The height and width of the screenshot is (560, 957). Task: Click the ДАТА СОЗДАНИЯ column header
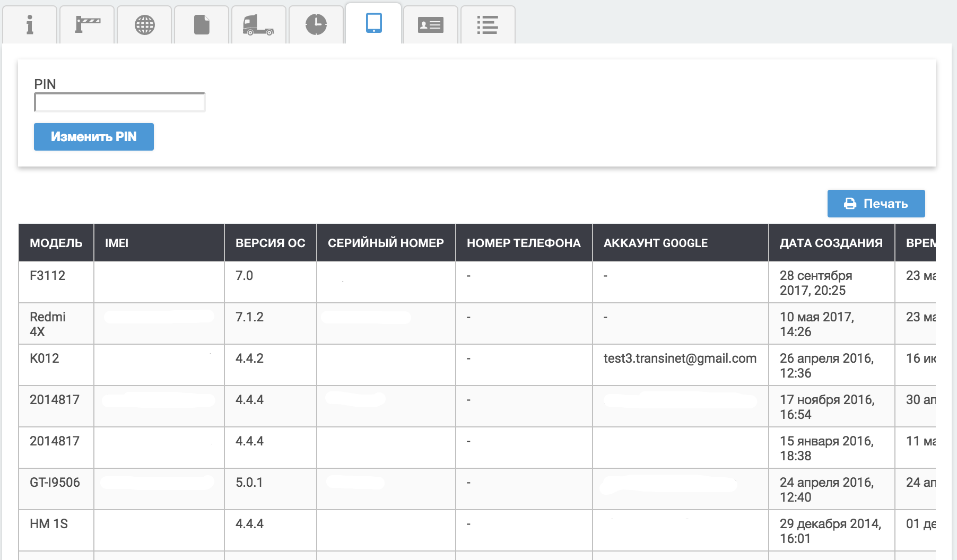click(x=831, y=243)
